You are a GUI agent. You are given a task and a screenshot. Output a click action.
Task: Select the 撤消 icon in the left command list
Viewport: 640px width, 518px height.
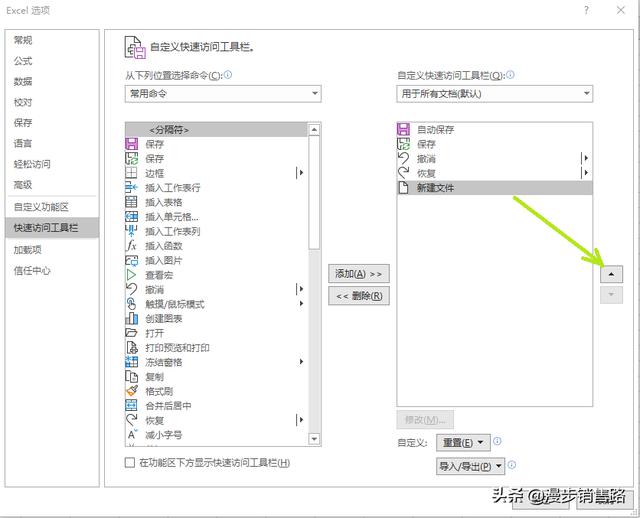[x=131, y=289]
